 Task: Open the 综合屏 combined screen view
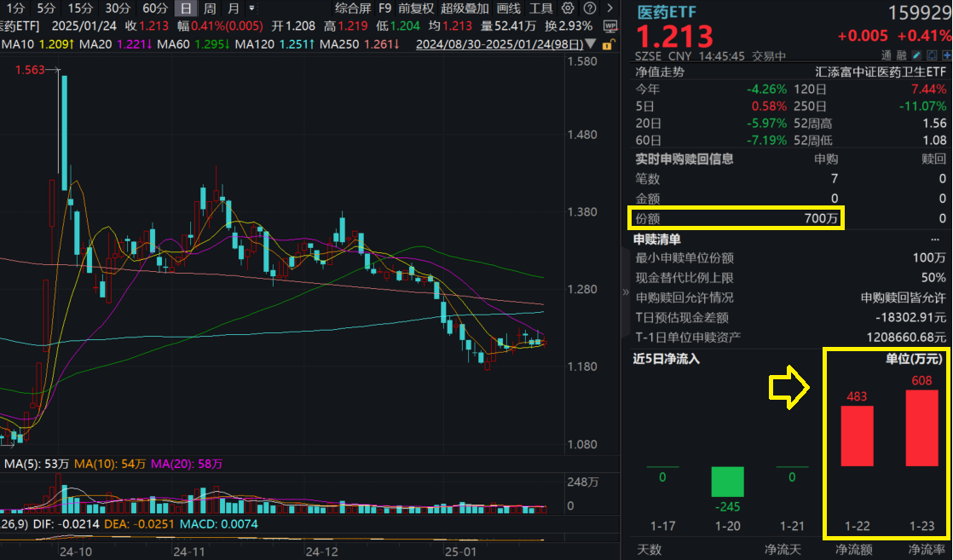353,9
